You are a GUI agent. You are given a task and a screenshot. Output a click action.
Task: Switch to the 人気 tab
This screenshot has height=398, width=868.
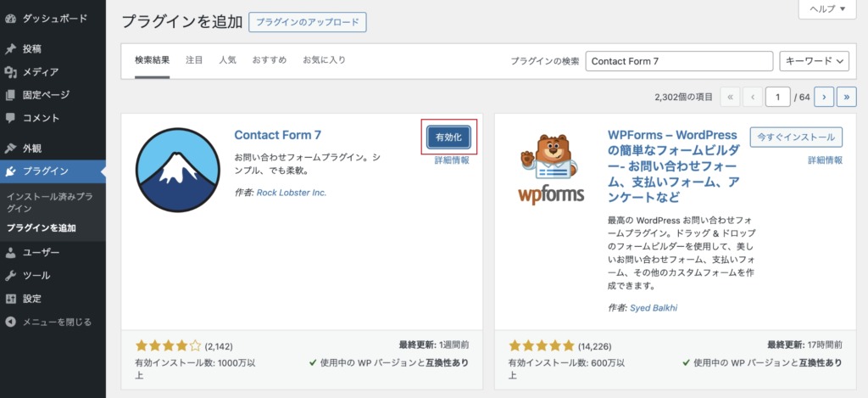pos(227,60)
